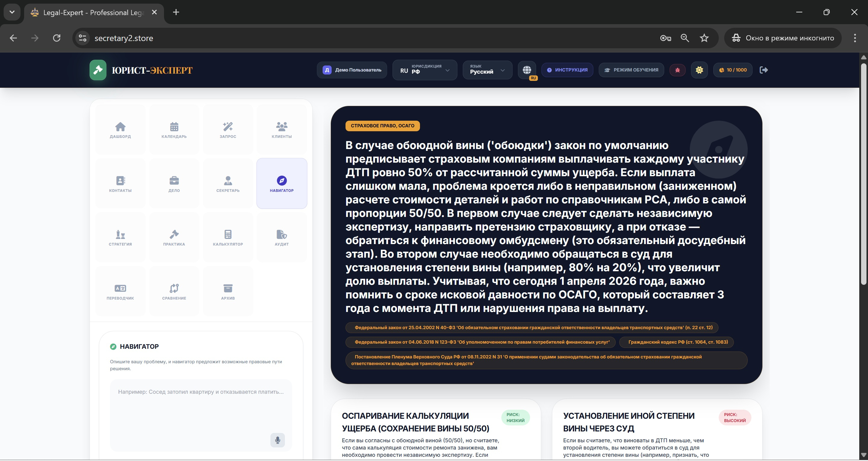Open the Archive (Архив) tile

pyautogui.click(x=228, y=291)
